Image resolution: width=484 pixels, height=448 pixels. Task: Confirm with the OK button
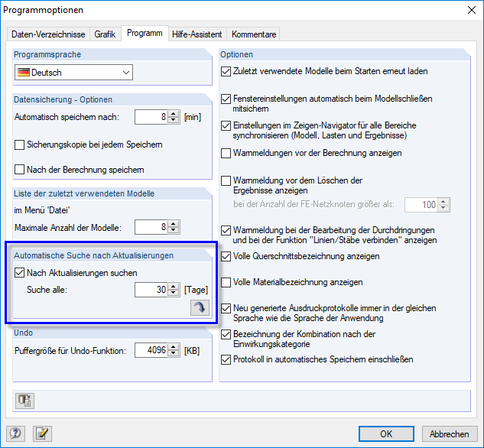tap(386, 433)
